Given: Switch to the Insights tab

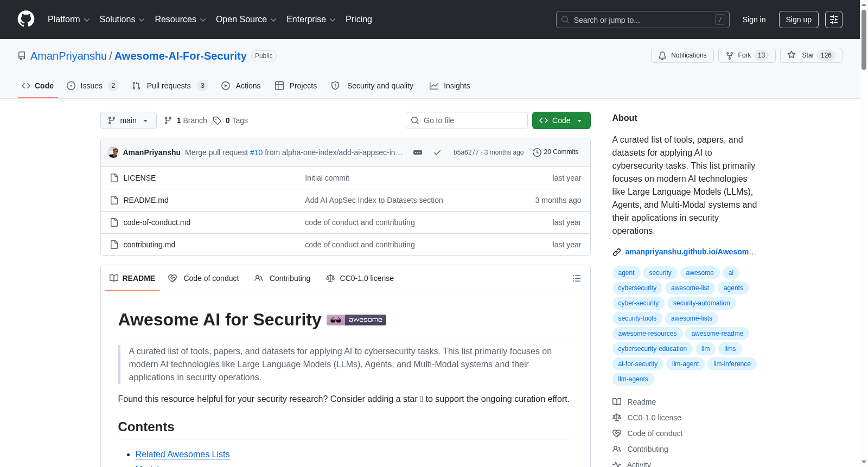Looking at the screenshot, I should click(450, 86).
